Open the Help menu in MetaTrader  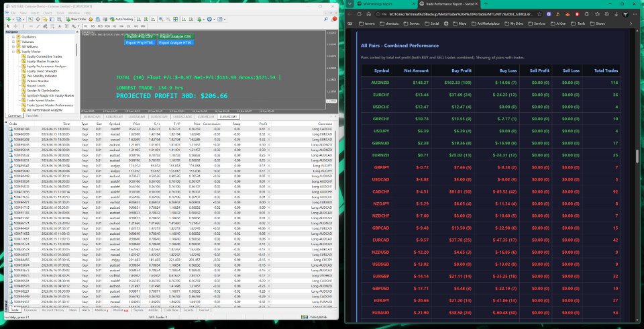(87, 13)
